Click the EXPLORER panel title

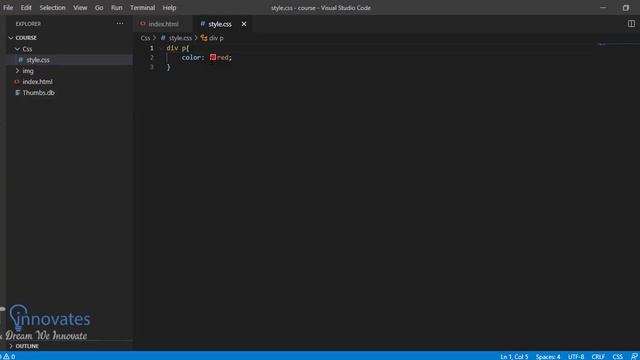28,24
